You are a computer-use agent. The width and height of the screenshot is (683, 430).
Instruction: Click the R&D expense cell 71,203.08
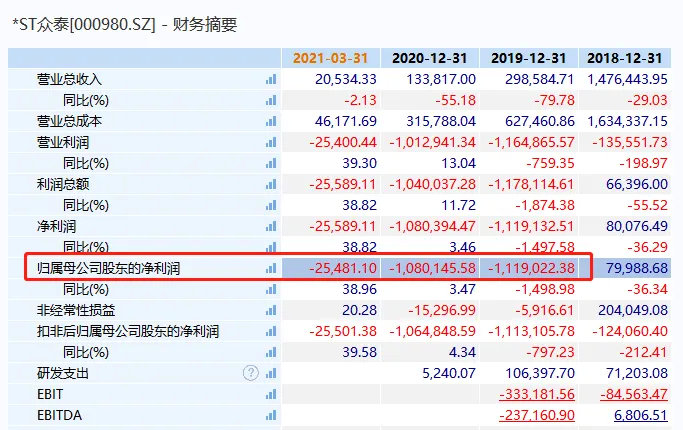[637, 373]
